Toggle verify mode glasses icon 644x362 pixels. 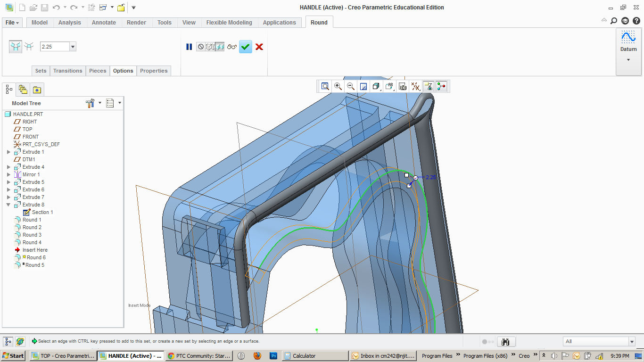[x=232, y=47]
